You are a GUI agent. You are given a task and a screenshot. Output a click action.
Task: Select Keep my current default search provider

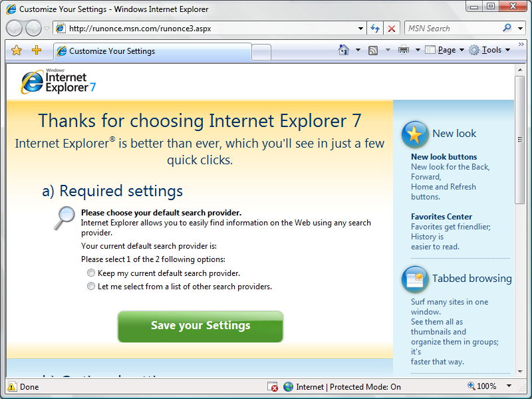(91, 273)
